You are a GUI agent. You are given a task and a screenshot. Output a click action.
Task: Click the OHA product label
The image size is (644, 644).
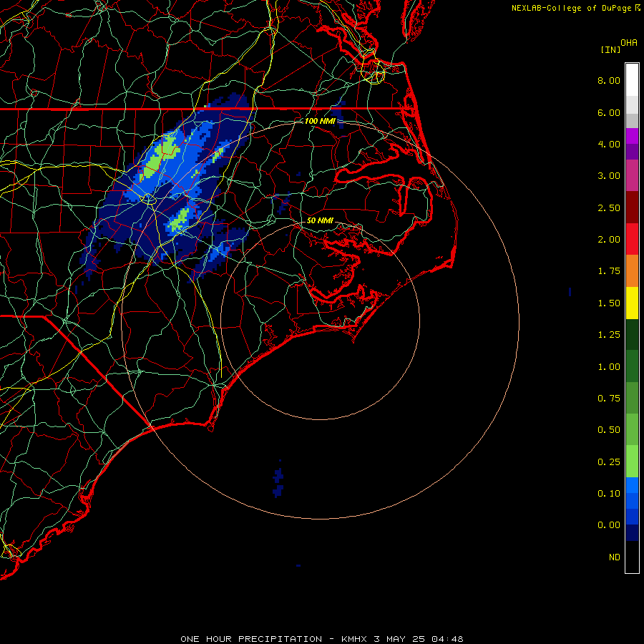click(629, 43)
